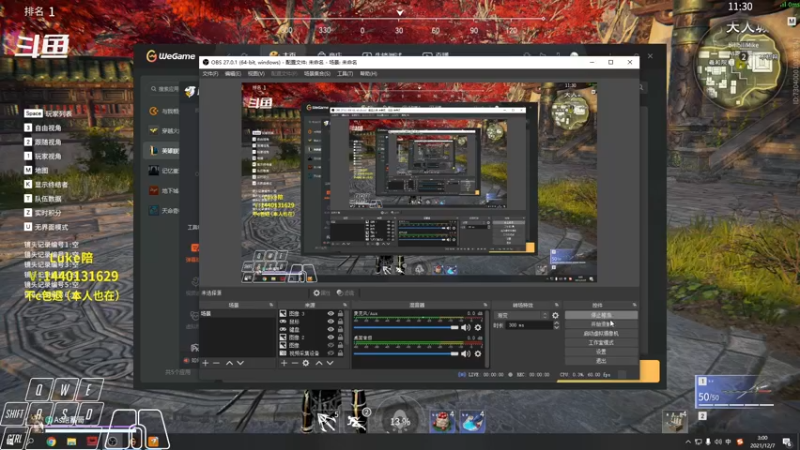Open the transition properties gear icon

tap(555, 316)
